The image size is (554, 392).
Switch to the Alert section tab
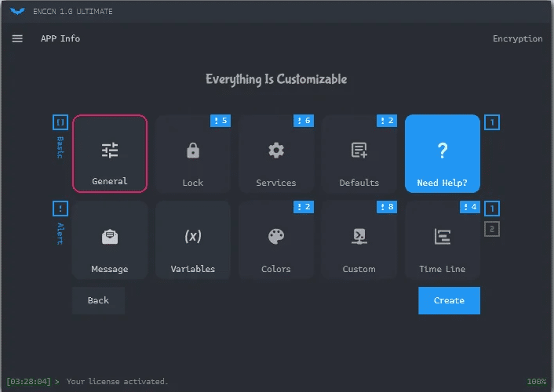click(60, 233)
